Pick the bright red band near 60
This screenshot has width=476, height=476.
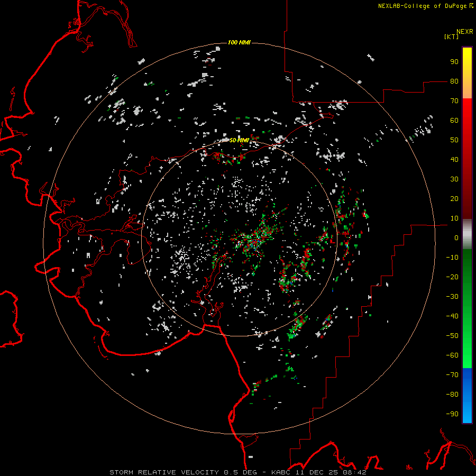(467, 117)
